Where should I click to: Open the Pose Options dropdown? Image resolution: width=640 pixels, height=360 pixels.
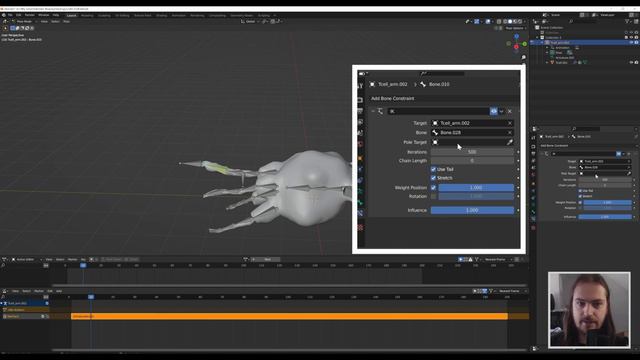point(516,28)
